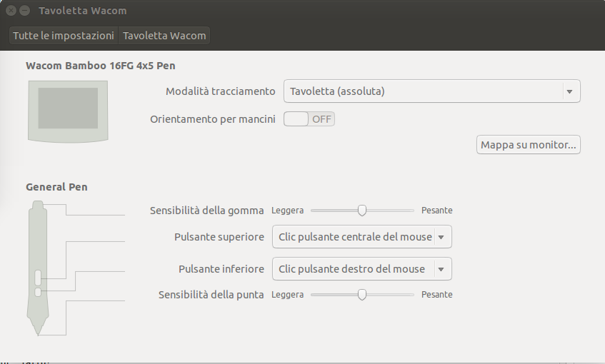Click the Pulsante inferiore label
Image resolution: width=605 pixels, height=364 pixels.
click(221, 269)
